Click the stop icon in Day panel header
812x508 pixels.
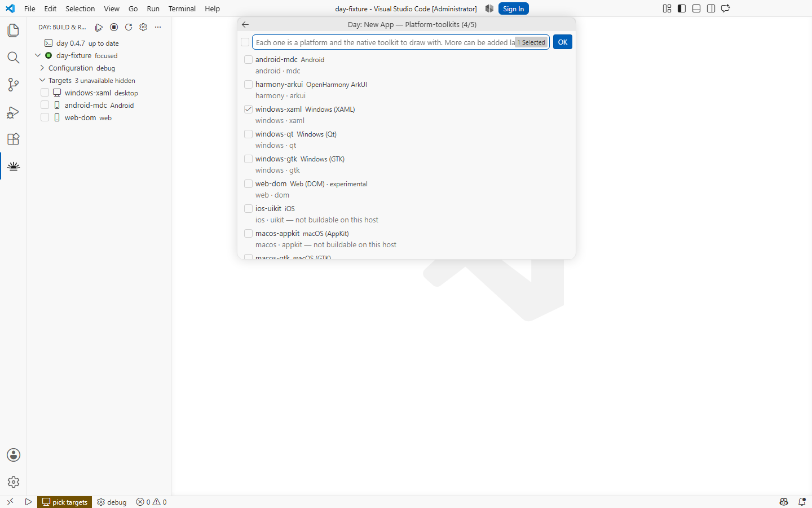point(114,27)
